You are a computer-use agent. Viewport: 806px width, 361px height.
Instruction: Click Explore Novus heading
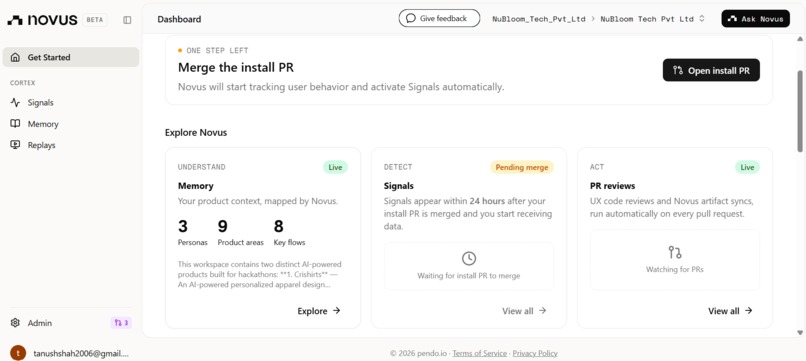[x=196, y=132]
